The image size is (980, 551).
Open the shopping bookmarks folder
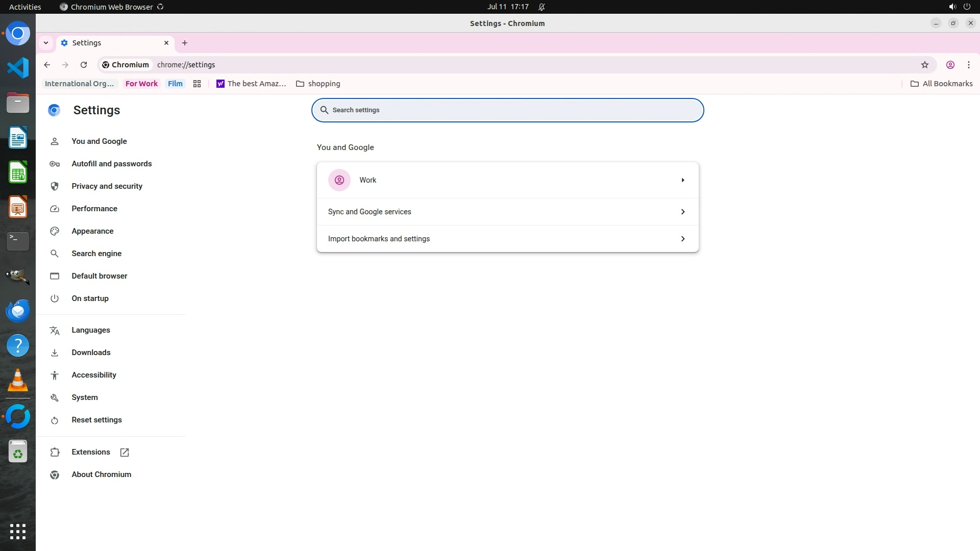point(318,84)
